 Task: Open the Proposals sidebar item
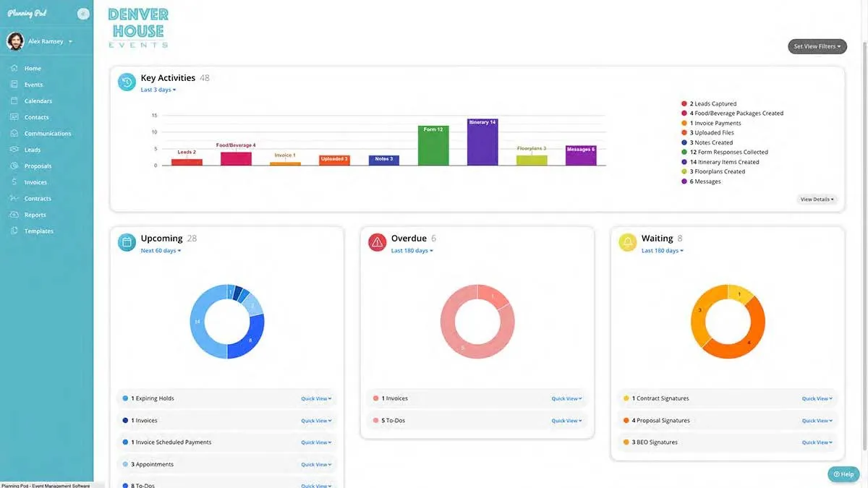(38, 166)
